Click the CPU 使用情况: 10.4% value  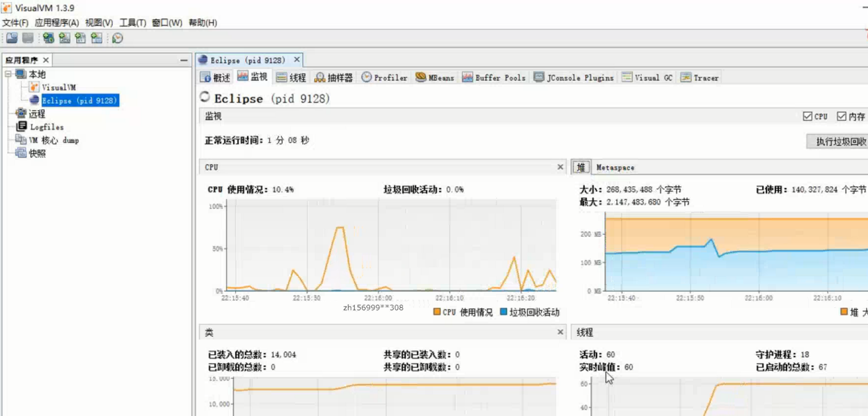(x=250, y=189)
